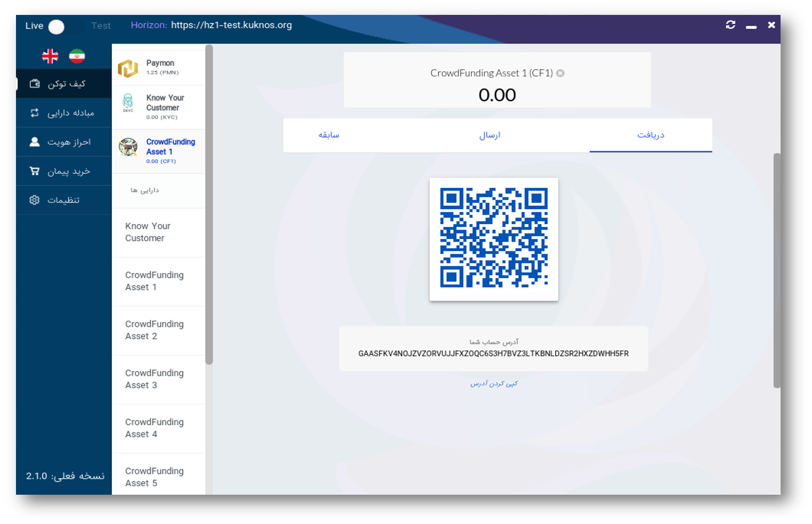This screenshot has width=812, height=524.
Task: Click the asset list vertical scrollbar
Action: point(209,205)
